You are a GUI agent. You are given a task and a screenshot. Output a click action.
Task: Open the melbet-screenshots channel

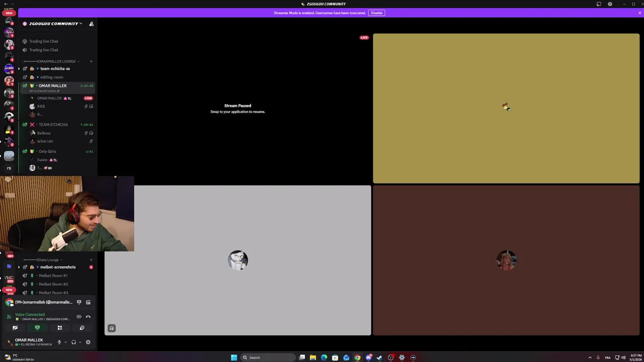(x=58, y=267)
